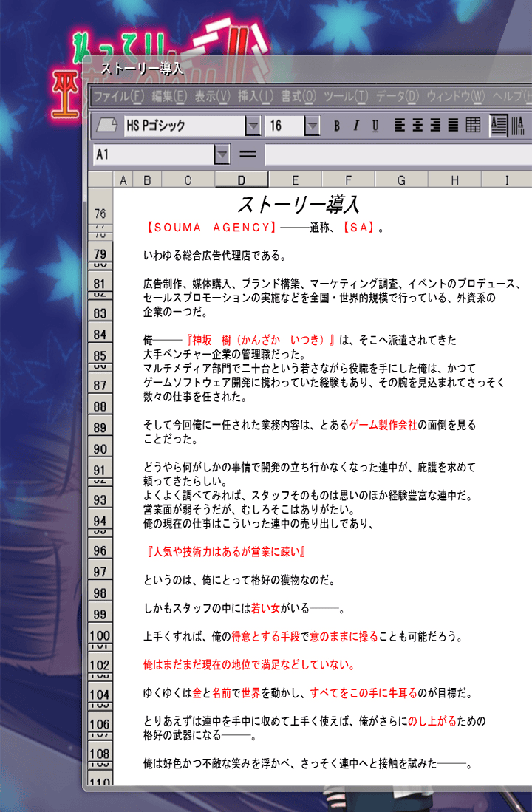Apply justify alignment to text

pyautogui.click(x=453, y=126)
